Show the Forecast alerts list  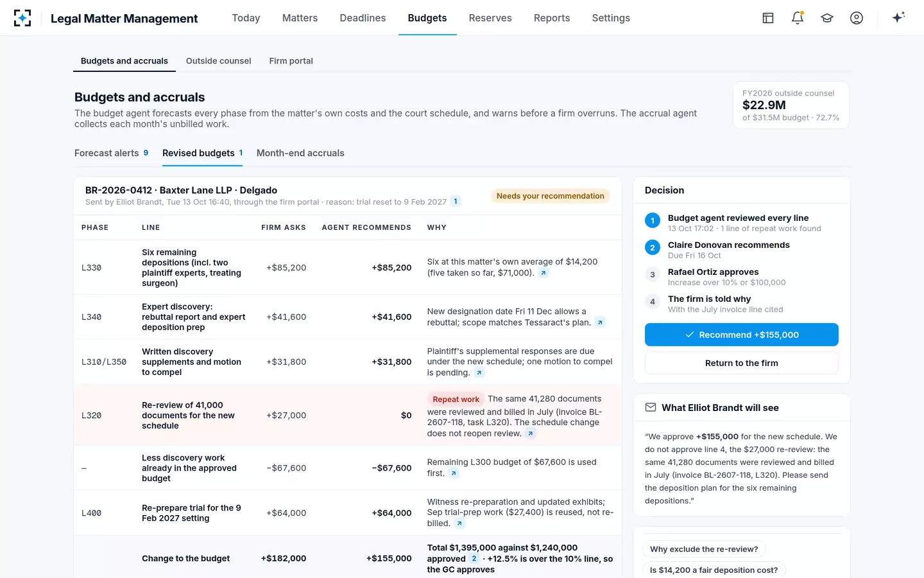click(112, 153)
